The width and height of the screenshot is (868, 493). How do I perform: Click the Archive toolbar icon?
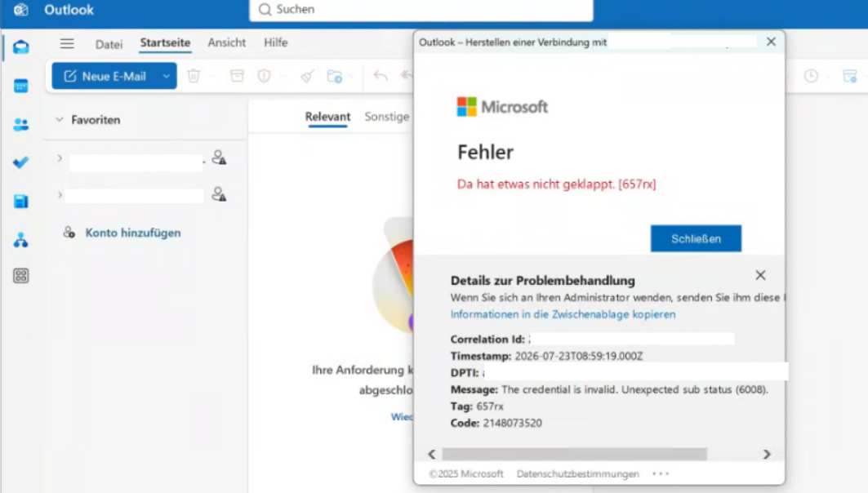(x=237, y=76)
